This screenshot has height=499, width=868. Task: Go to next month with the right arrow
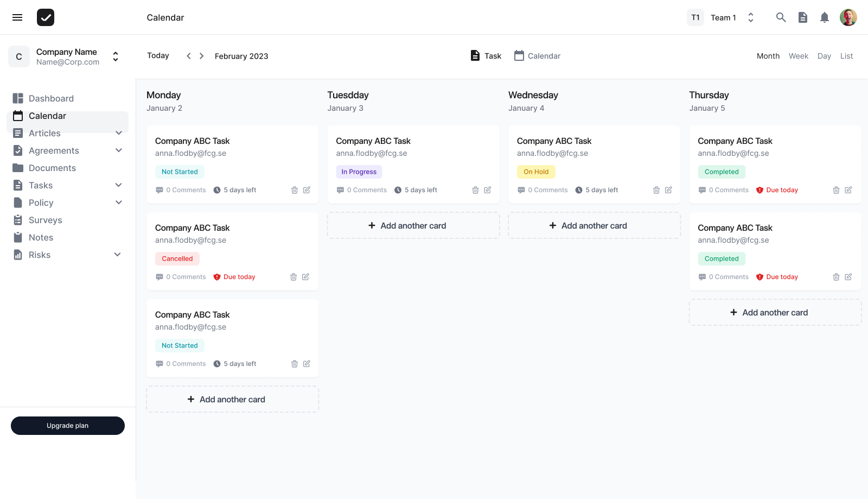tap(201, 55)
